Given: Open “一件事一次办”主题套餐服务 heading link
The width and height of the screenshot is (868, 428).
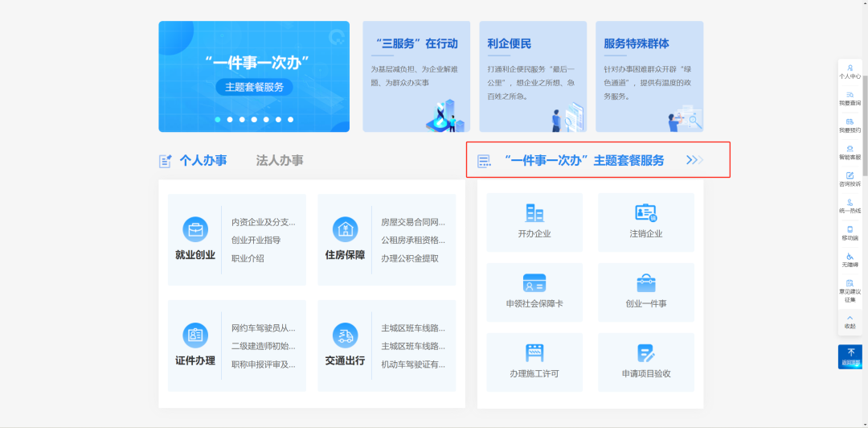Looking at the screenshot, I should click(584, 161).
